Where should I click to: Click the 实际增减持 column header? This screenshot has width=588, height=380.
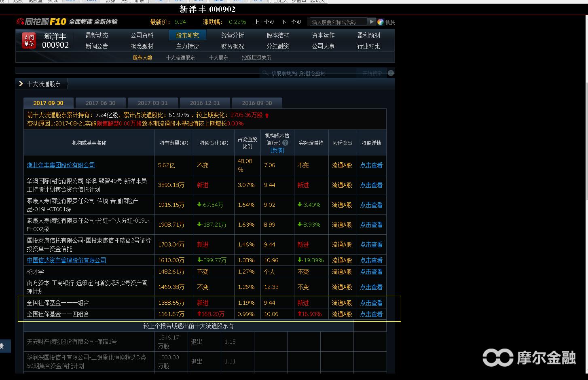point(311,143)
